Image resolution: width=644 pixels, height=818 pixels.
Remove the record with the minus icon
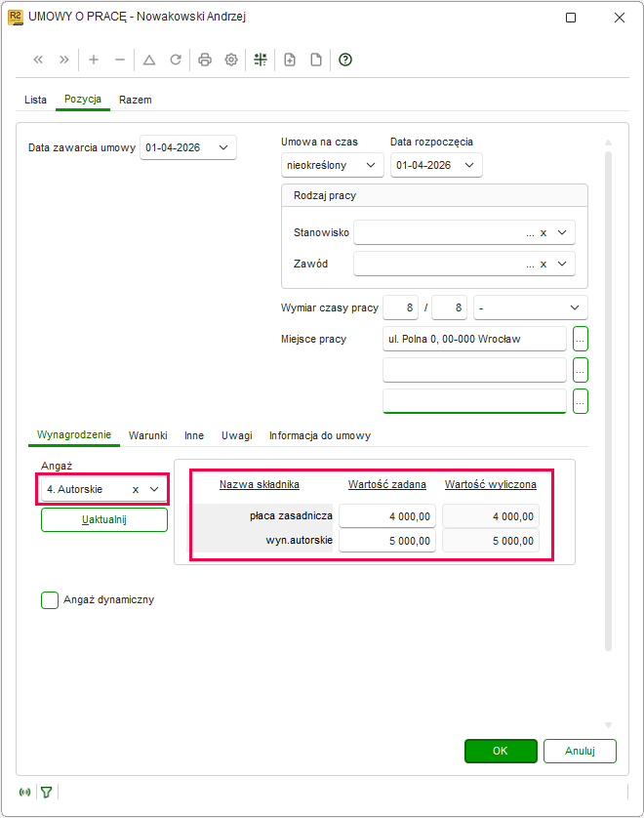(120, 60)
